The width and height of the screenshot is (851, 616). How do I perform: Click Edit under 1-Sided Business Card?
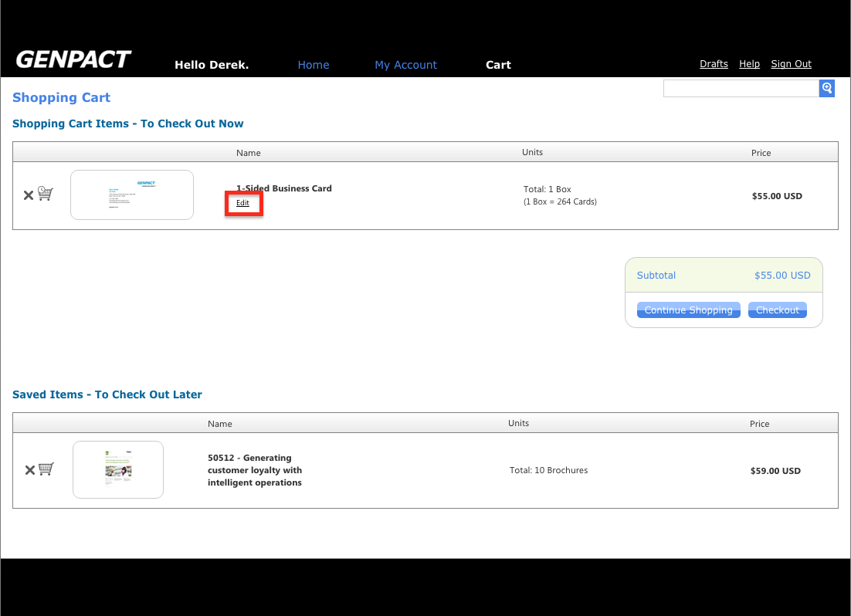click(x=243, y=203)
